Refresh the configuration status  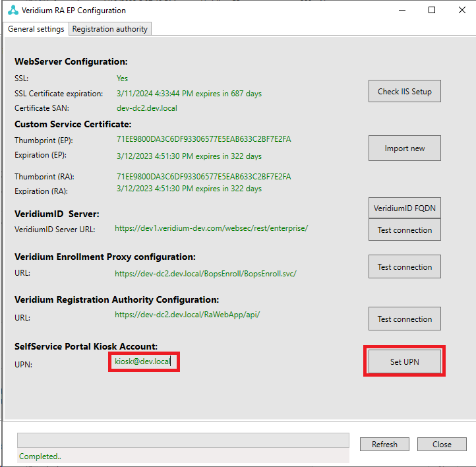click(384, 445)
